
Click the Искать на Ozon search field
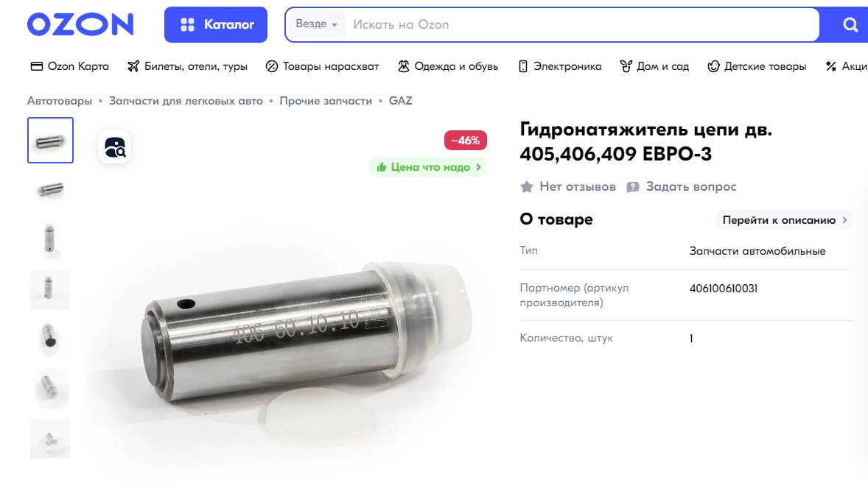point(581,24)
